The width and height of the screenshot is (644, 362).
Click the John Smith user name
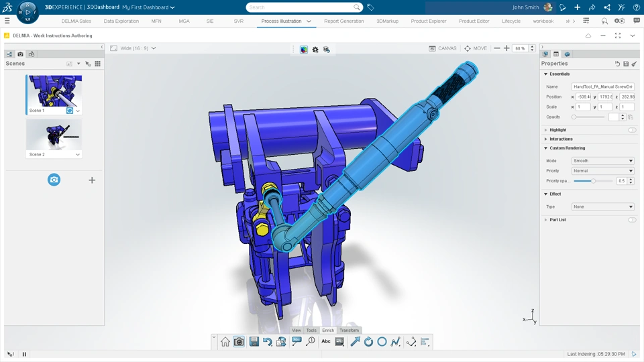(x=525, y=7)
